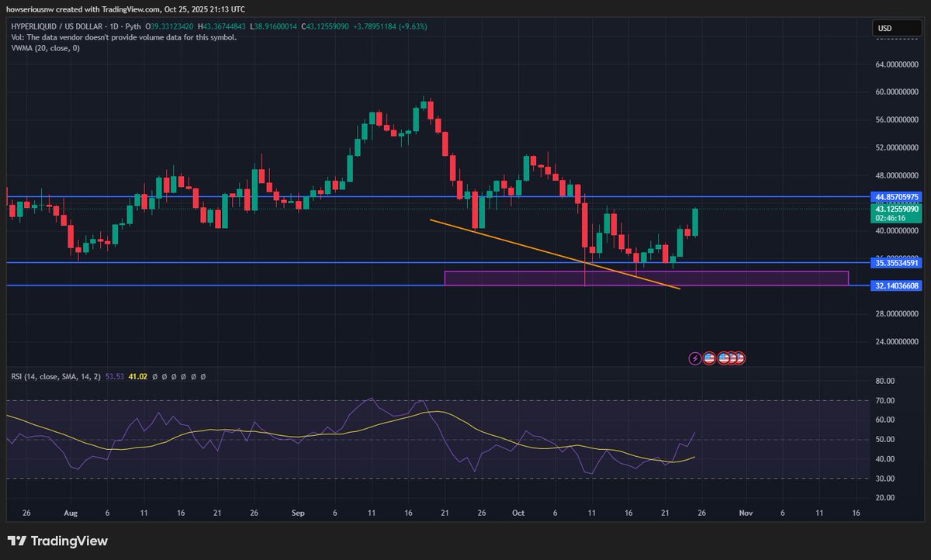931x560 pixels.
Task: Click the 64.00000000 price axis label
Action: [898, 64]
